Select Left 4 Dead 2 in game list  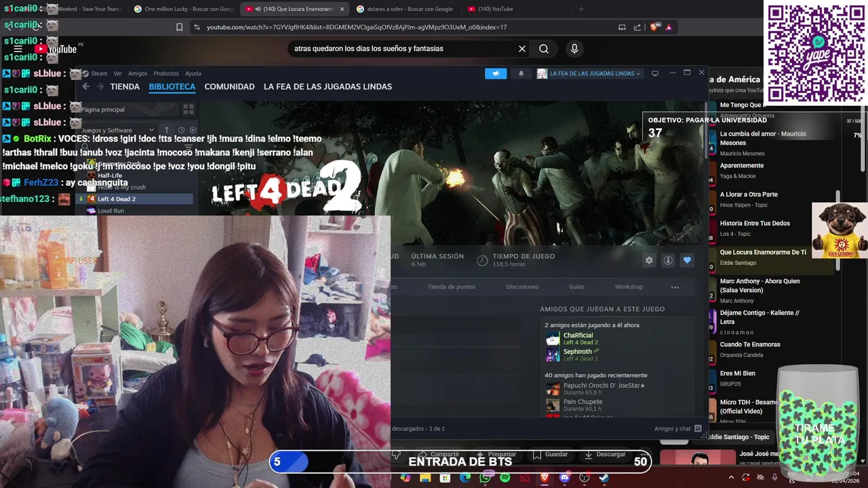tap(136, 199)
